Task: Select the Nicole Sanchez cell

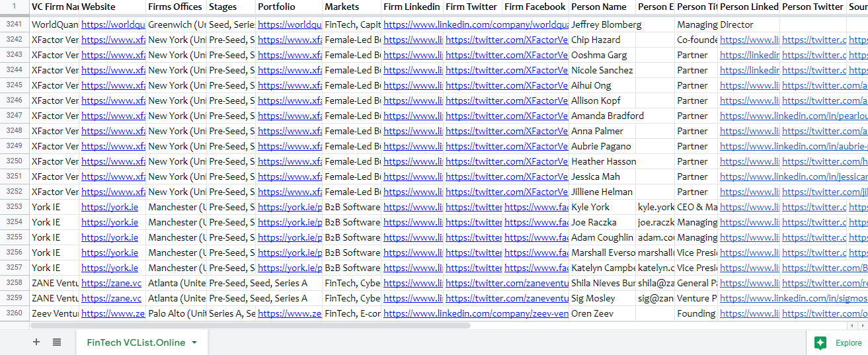Action: pyautogui.click(x=602, y=70)
